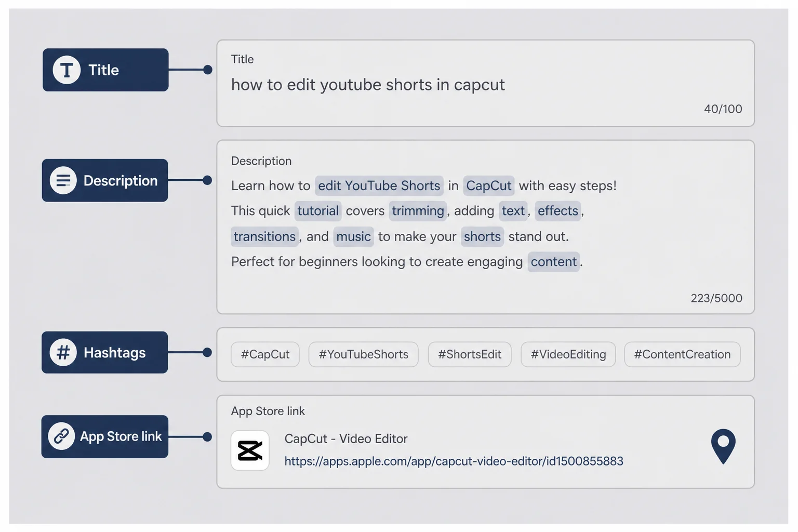The width and height of the screenshot is (798, 532).
Task: Click the highlighted 'shorts' keyword
Action: [482, 236]
